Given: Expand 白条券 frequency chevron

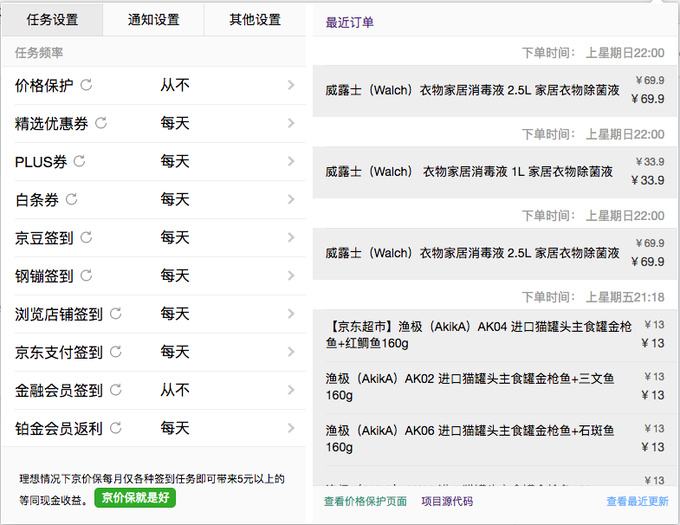Looking at the screenshot, I should pyautogui.click(x=291, y=199).
